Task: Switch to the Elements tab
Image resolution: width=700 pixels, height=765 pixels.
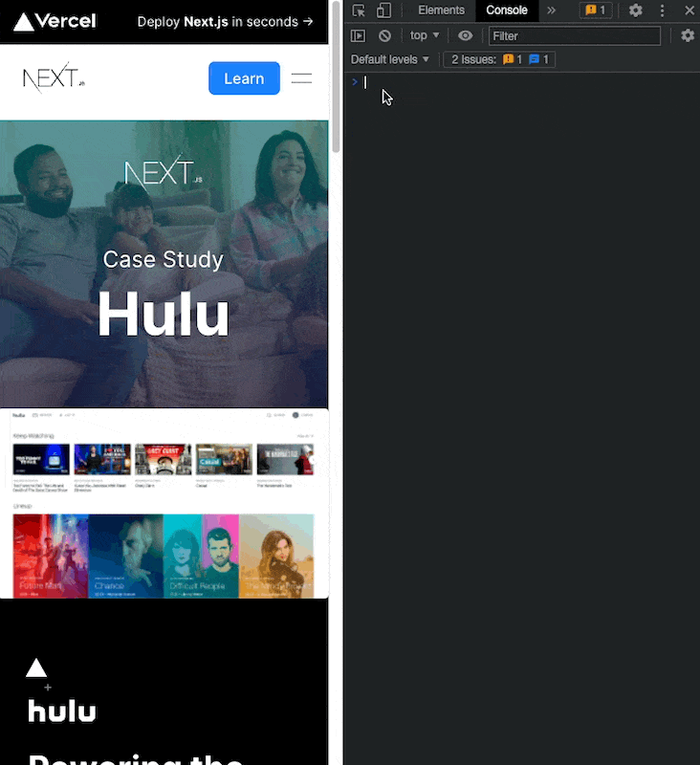Action: coord(441,11)
